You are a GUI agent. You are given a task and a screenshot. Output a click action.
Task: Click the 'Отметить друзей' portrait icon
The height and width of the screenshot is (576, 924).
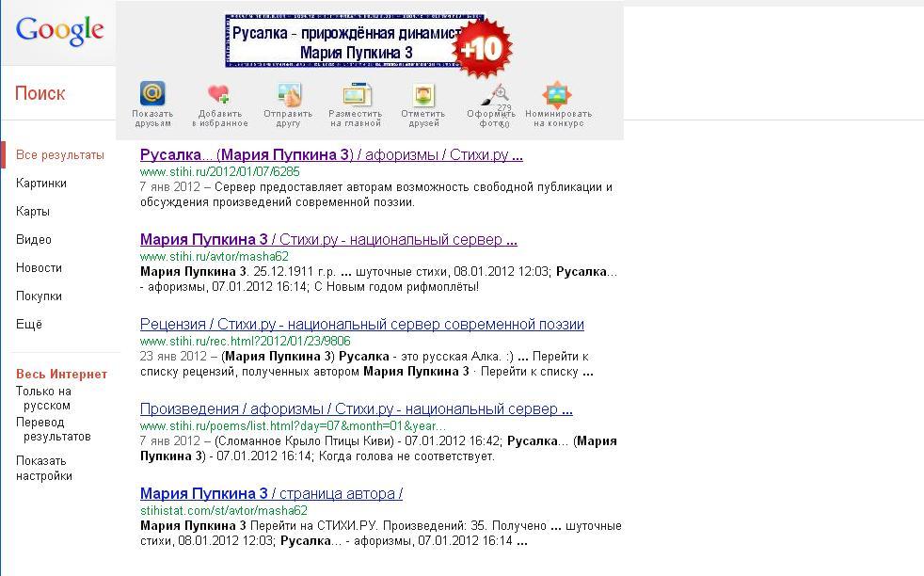[x=422, y=94]
